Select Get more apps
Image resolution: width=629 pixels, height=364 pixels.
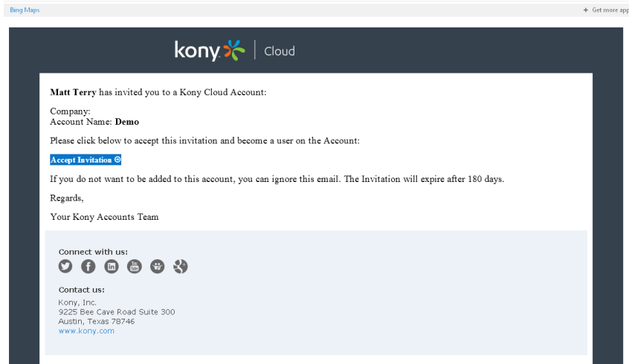pos(610,10)
